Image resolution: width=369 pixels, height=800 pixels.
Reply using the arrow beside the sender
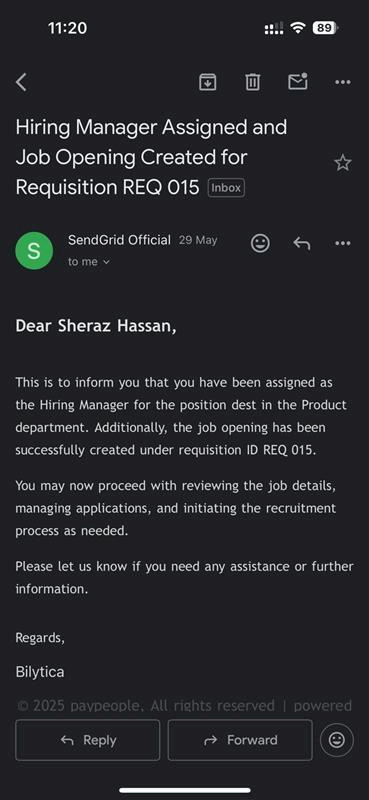[302, 243]
